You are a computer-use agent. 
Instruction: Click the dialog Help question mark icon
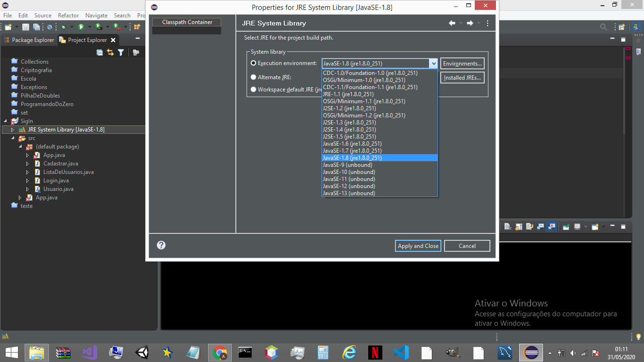point(161,245)
